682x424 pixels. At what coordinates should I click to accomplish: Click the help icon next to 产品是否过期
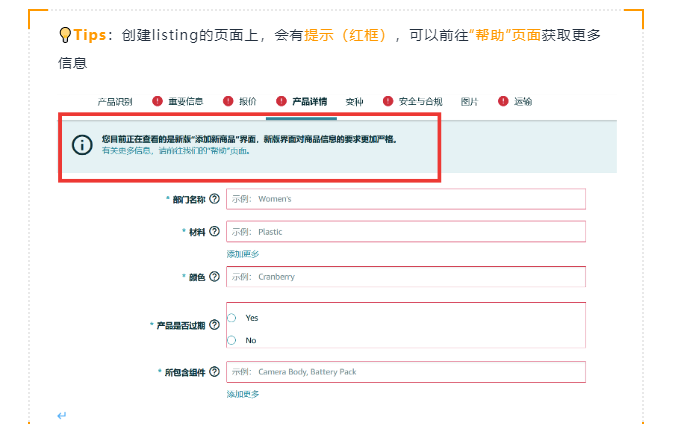(214, 327)
